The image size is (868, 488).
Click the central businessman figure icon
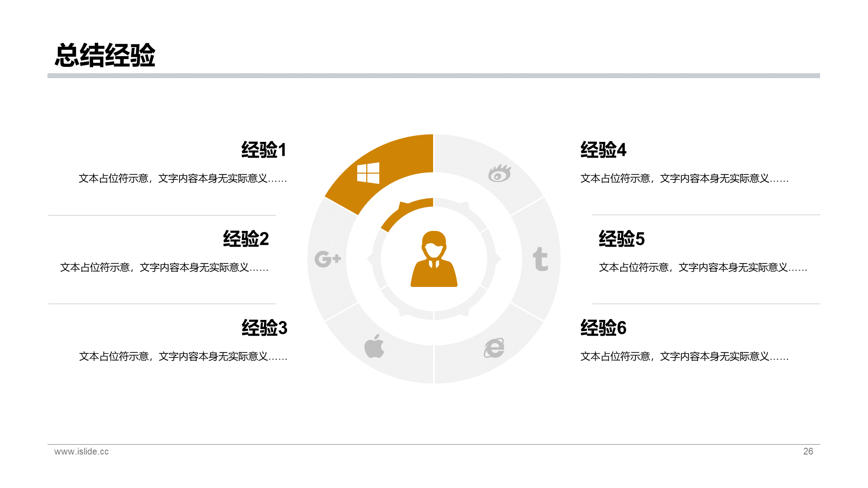click(x=434, y=259)
